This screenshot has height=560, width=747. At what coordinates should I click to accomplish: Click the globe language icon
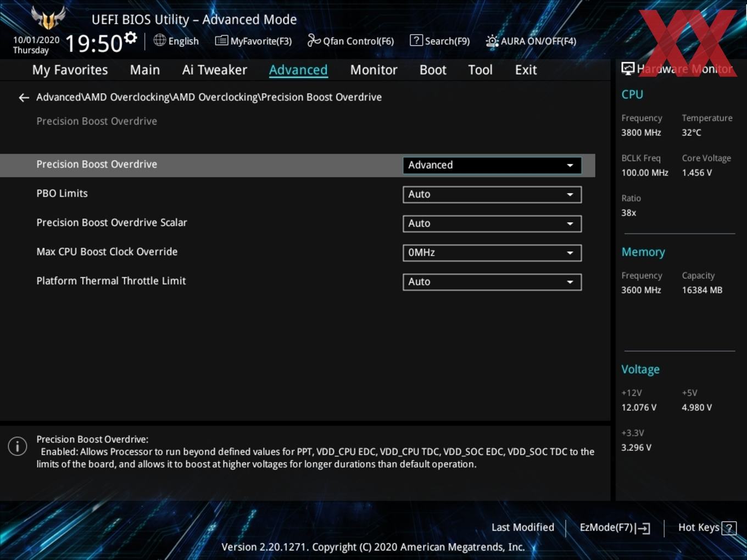[x=160, y=40]
